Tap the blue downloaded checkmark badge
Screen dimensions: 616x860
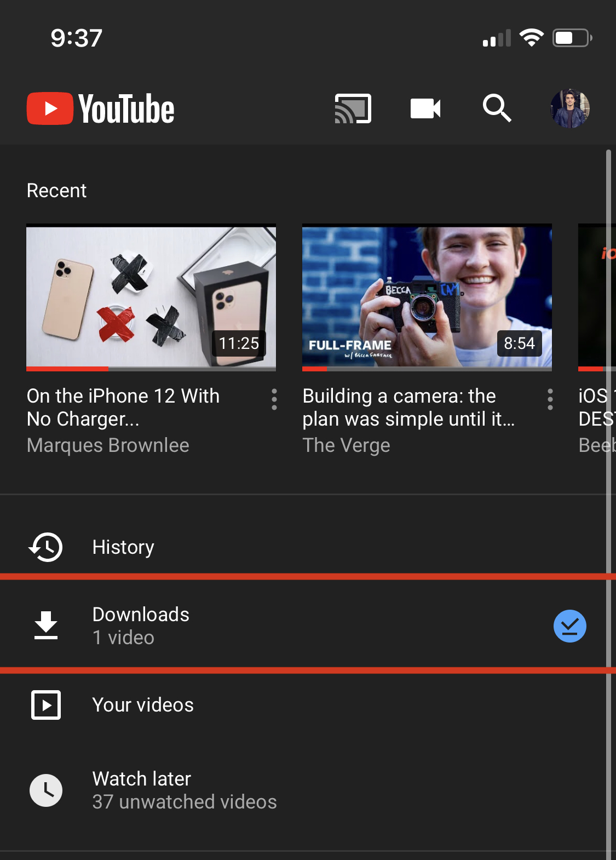coord(570,626)
